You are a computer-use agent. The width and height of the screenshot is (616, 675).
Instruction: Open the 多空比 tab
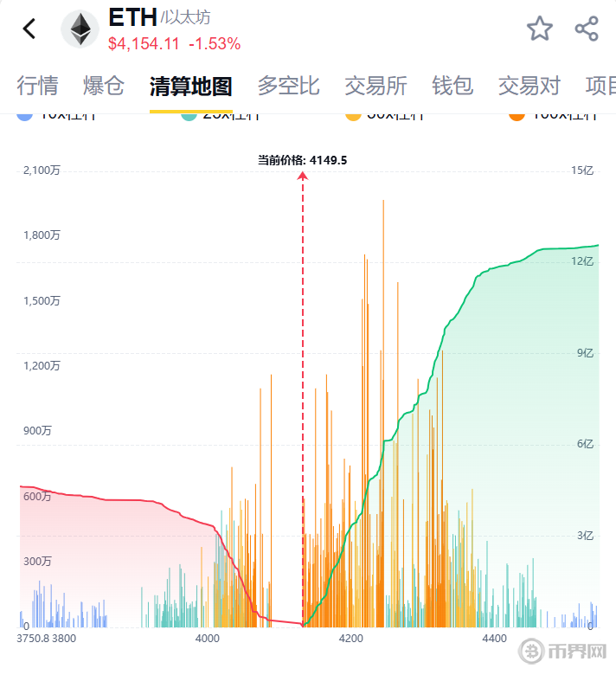pyautogui.click(x=288, y=86)
